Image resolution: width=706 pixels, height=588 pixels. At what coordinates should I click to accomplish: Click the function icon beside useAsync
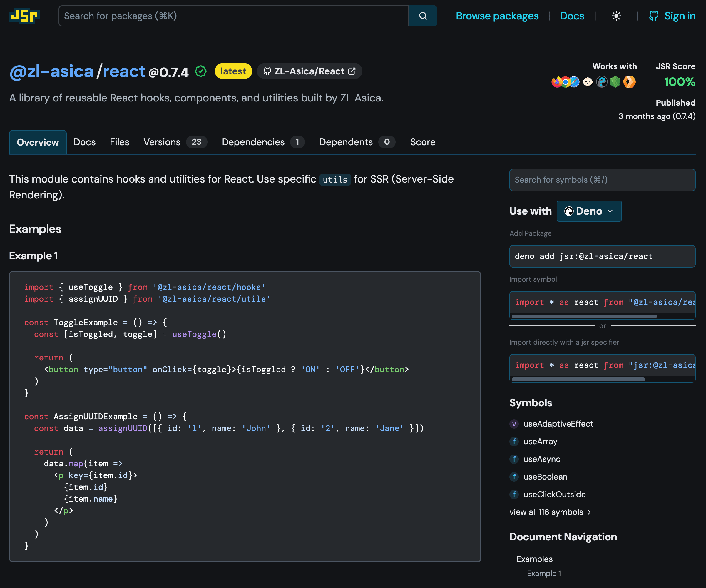[514, 459]
